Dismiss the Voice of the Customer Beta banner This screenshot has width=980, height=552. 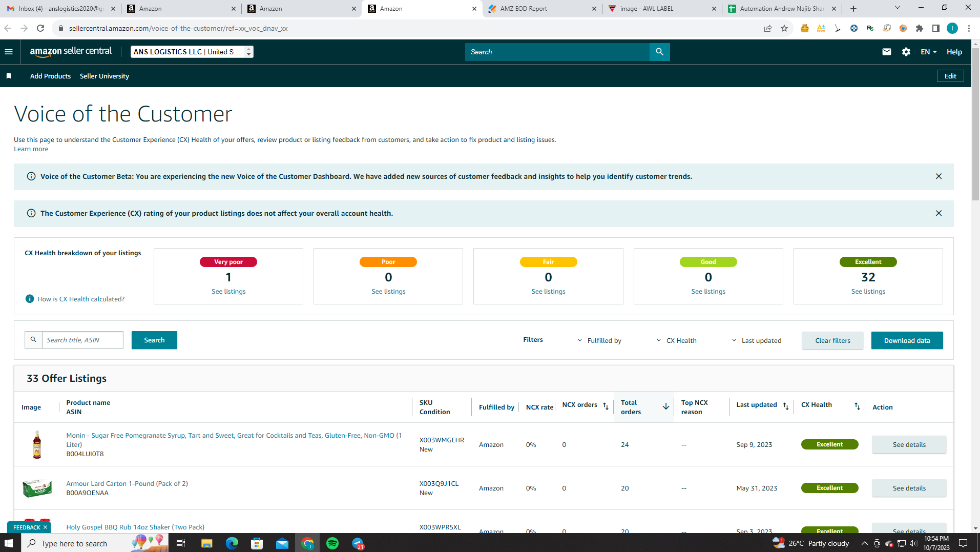pos(939,176)
